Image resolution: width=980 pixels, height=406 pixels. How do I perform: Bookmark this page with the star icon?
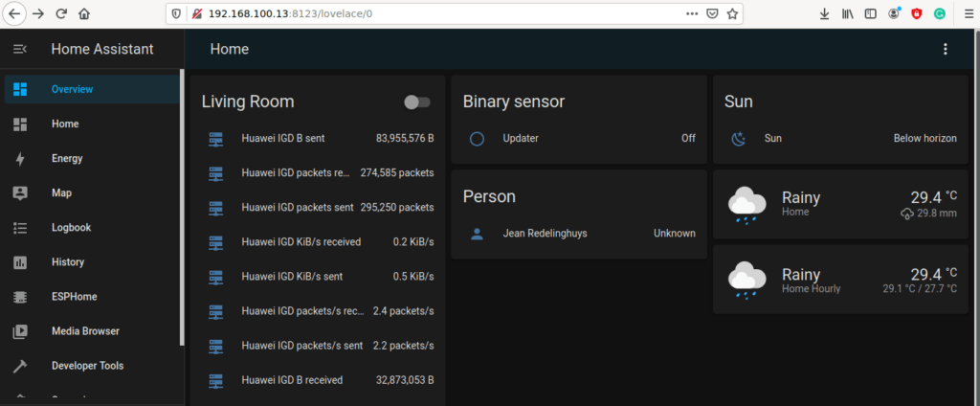click(x=732, y=13)
